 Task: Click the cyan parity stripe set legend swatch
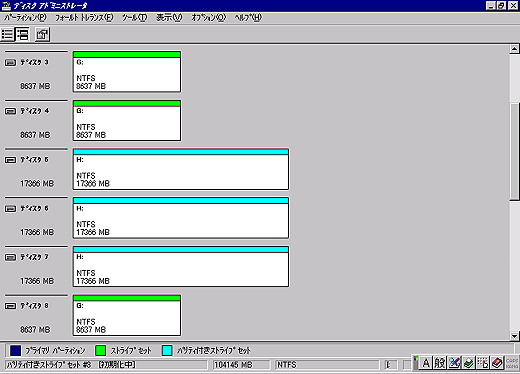click(167, 350)
